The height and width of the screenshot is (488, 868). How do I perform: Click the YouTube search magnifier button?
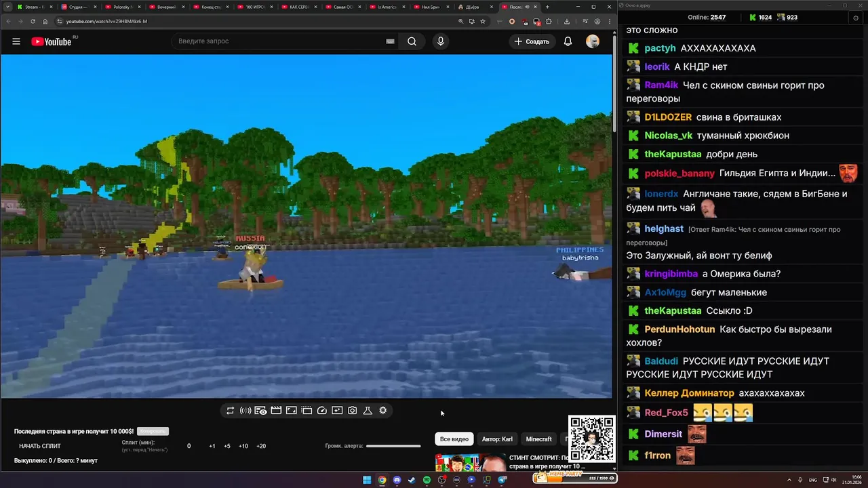pos(412,41)
